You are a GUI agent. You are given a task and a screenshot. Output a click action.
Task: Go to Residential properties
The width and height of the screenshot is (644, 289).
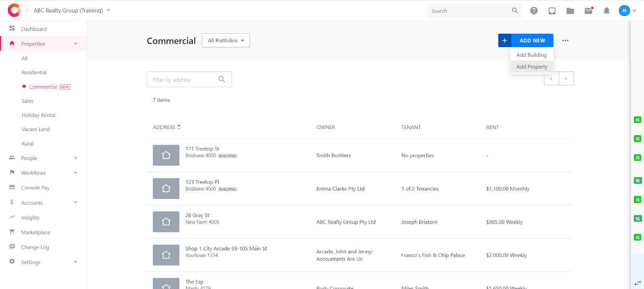click(x=34, y=72)
